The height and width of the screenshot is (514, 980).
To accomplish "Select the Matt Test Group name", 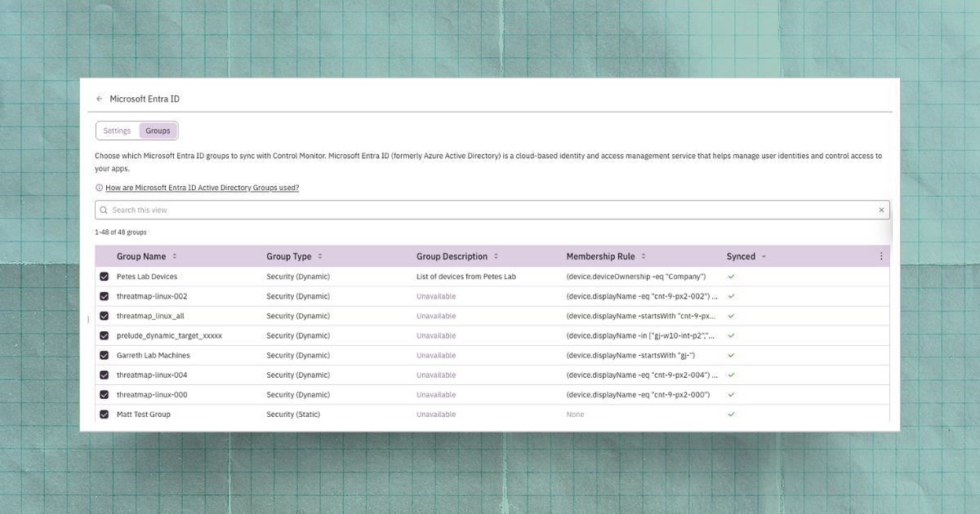I will tap(144, 414).
